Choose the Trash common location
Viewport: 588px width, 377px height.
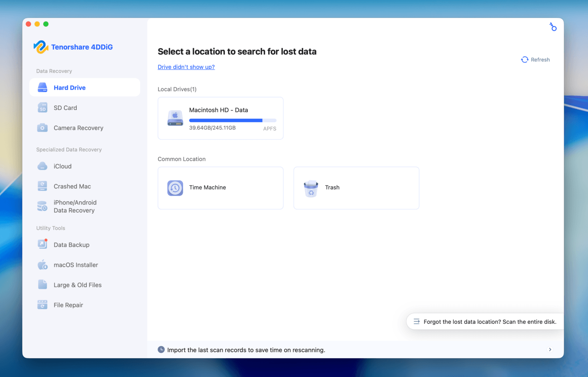coord(356,188)
